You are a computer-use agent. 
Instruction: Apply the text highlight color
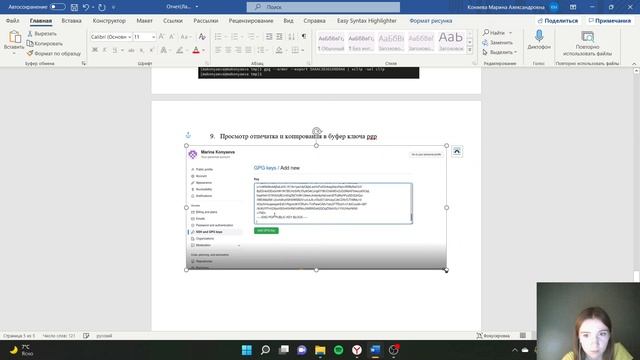coord(180,50)
